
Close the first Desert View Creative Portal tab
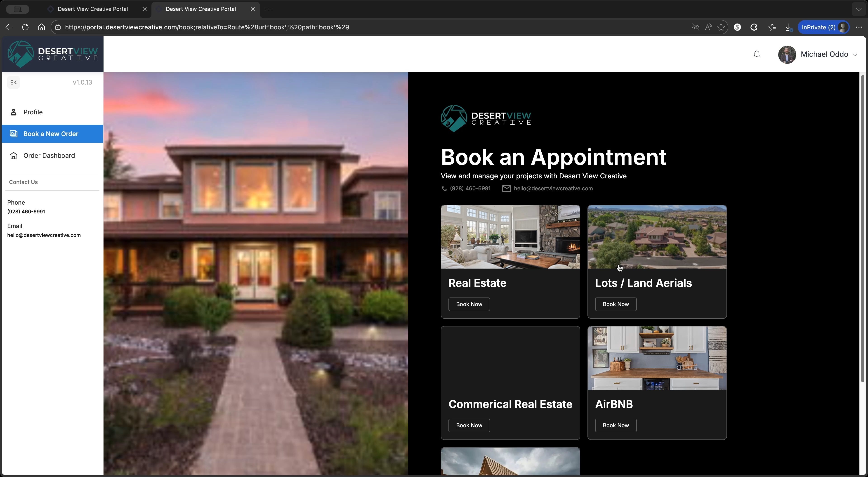pos(145,9)
